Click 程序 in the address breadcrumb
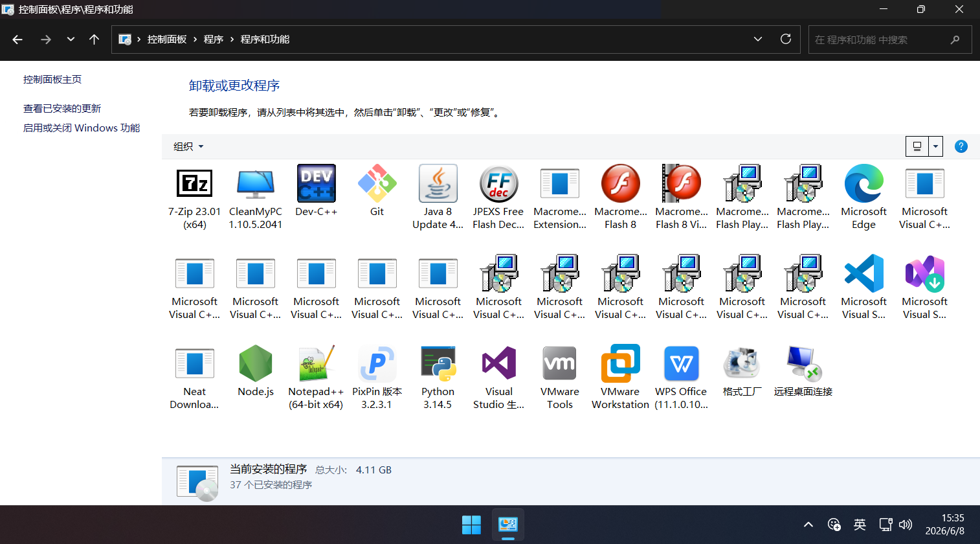 [214, 40]
